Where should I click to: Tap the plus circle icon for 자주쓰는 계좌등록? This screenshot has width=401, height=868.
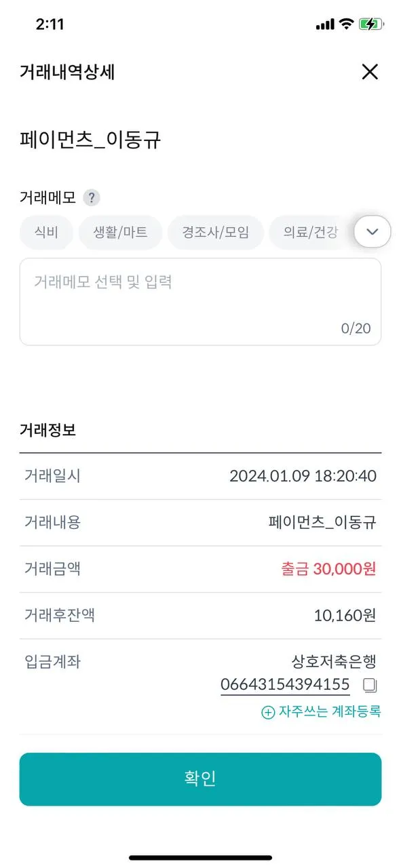pos(268,712)
